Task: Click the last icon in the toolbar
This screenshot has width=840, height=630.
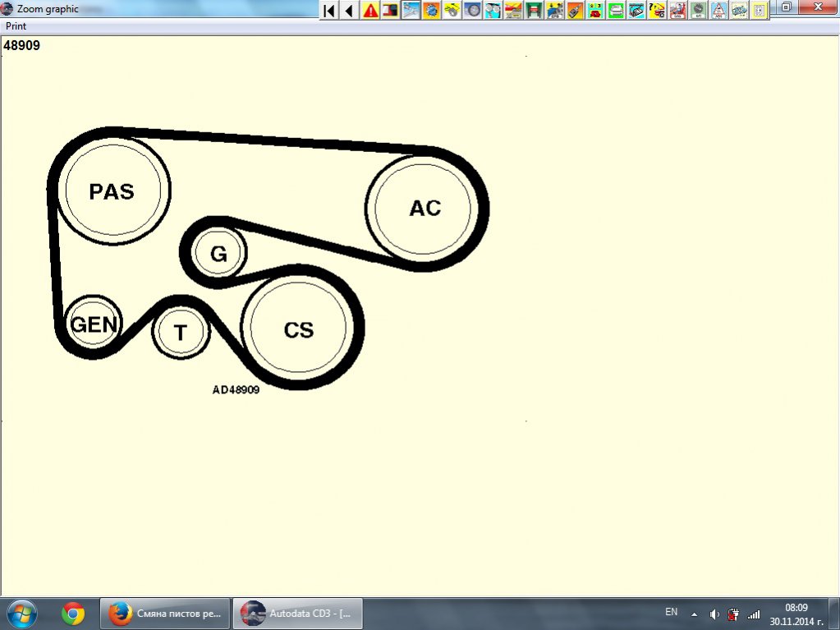Action: point(760,11)
